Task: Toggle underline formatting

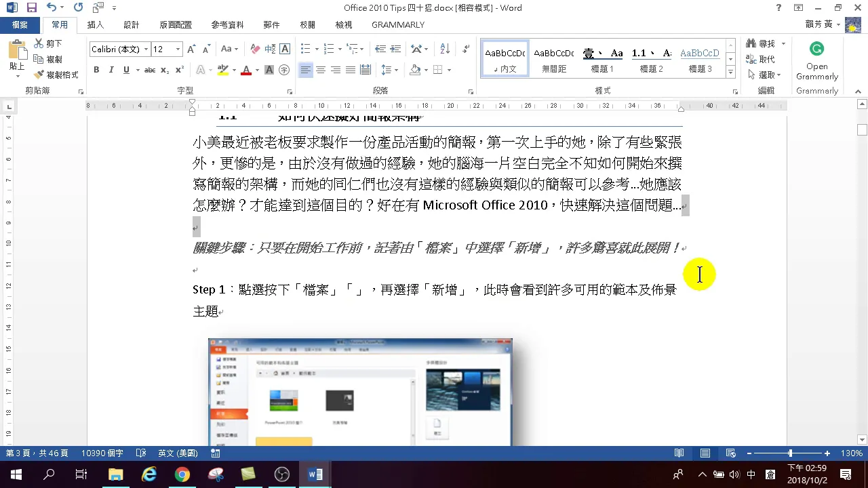Action: coord(126,70)
